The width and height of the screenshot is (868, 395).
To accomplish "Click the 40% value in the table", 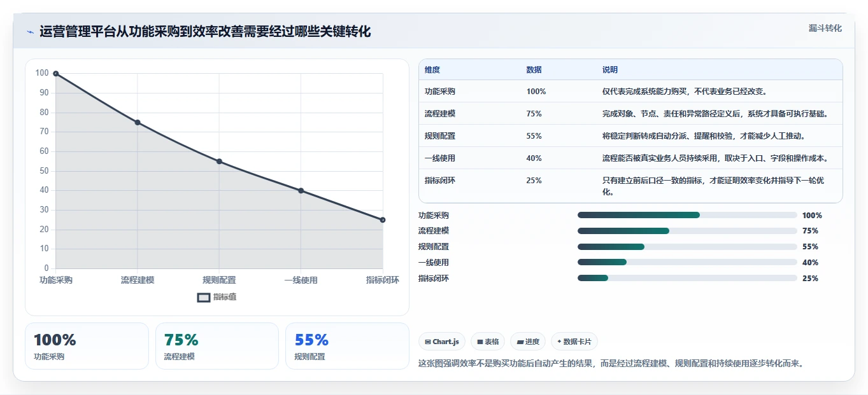I will [x=534, y=158].
